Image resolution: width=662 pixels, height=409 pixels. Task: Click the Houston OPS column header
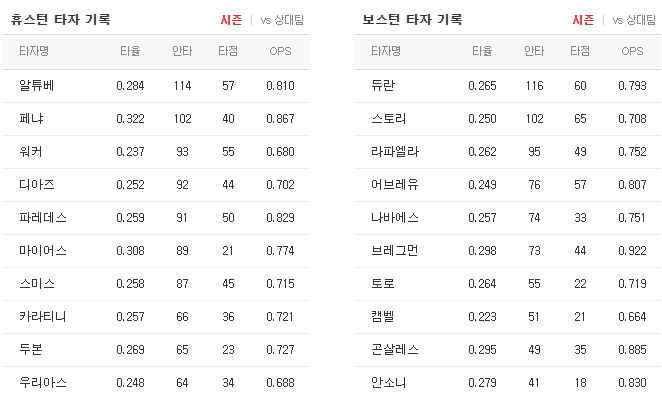pyautogui.click(x=280, y=51)
